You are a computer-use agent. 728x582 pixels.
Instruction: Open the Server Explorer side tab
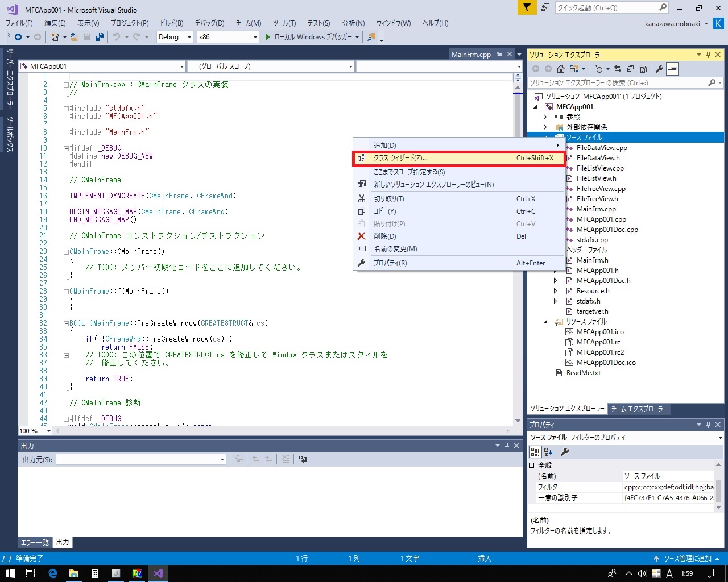point(9,78)
